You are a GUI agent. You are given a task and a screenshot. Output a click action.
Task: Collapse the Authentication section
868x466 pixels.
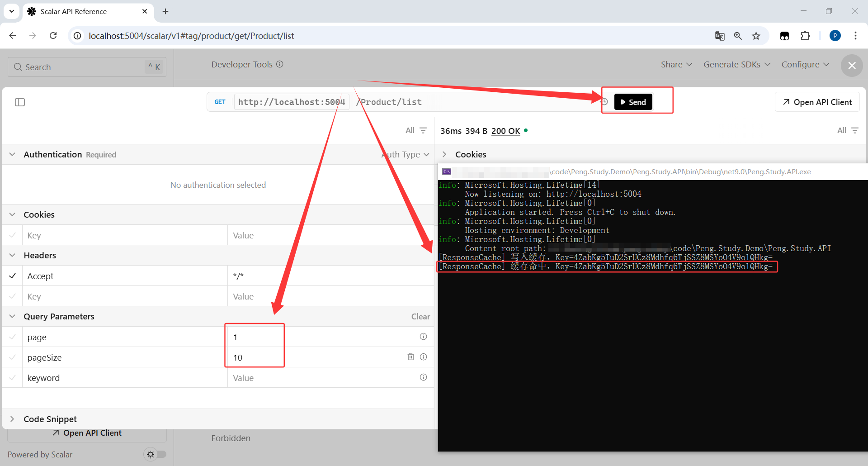click(12, 154)
